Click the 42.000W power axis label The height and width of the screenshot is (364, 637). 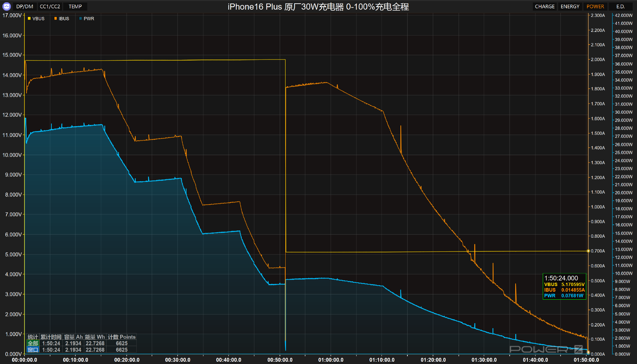point(624,15)
